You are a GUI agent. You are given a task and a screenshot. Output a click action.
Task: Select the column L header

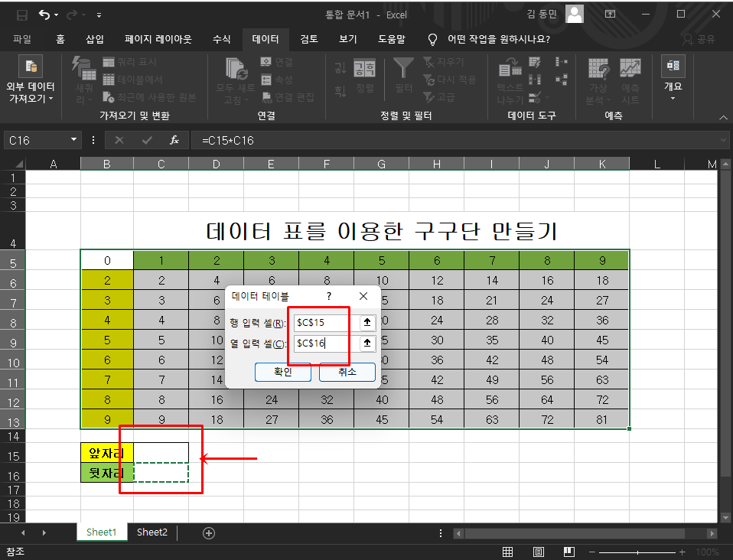pos(656,164)
